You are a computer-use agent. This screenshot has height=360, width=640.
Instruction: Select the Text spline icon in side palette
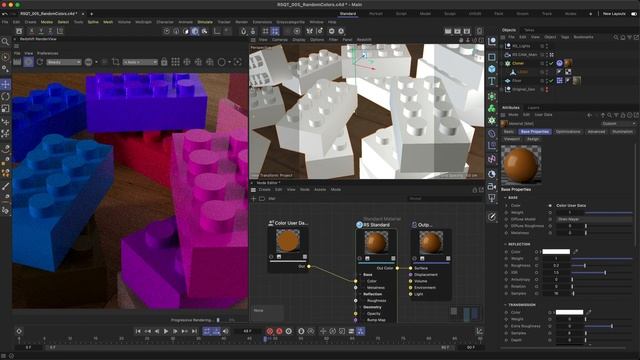492,81
